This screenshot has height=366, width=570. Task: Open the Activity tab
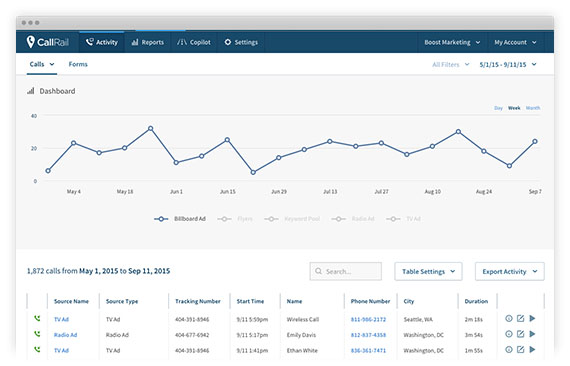102,42
